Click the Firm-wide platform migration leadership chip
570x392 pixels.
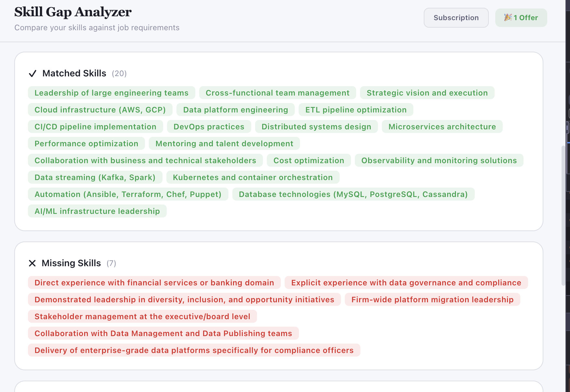click(x=432, y=299)
